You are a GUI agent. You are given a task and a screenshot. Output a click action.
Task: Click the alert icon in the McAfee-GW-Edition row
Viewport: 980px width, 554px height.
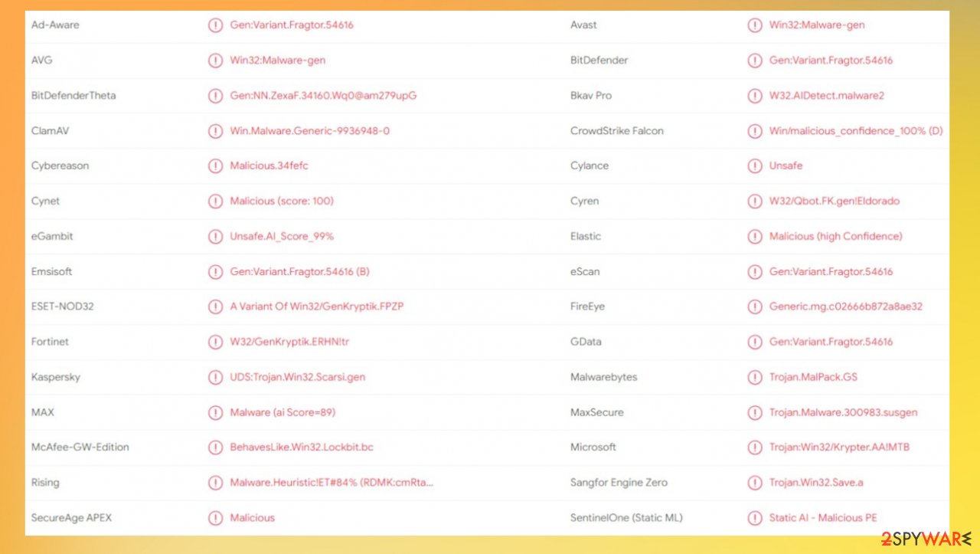point(216,447)
